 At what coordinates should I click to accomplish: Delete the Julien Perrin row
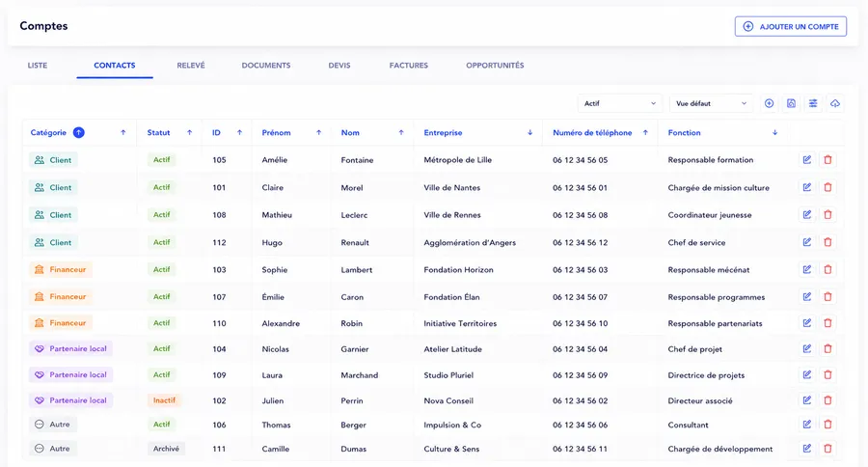(x=827, y=400)
